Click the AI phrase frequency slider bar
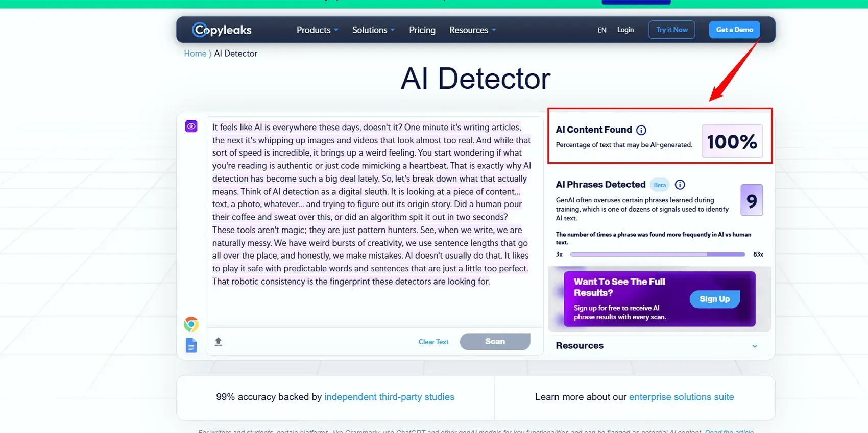Image resolution: width=868 pixels, height=433 pixels. click(657, 254)
